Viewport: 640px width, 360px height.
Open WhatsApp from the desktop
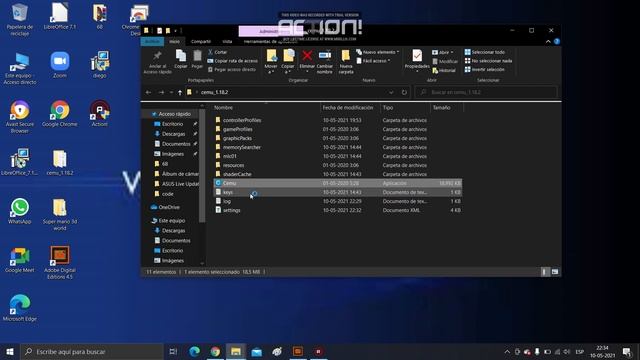[x=20, y=211]
